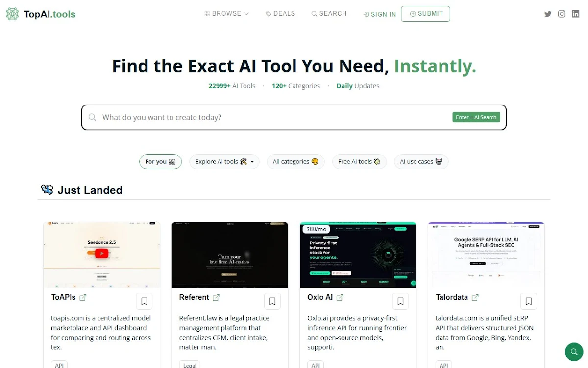Viewport: 588px width, 368px height.
Task: Focus the 'What do you want to create today?' field
Action: point(294,117)
